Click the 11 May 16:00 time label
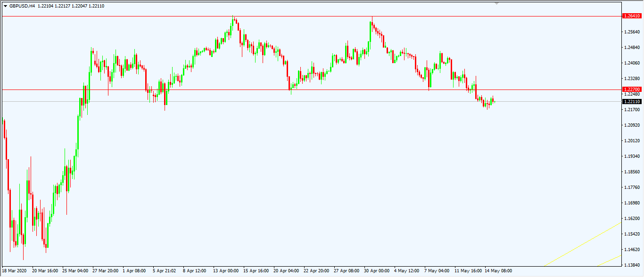Screen dimensions: 644x277 click(x=468, y=271)
